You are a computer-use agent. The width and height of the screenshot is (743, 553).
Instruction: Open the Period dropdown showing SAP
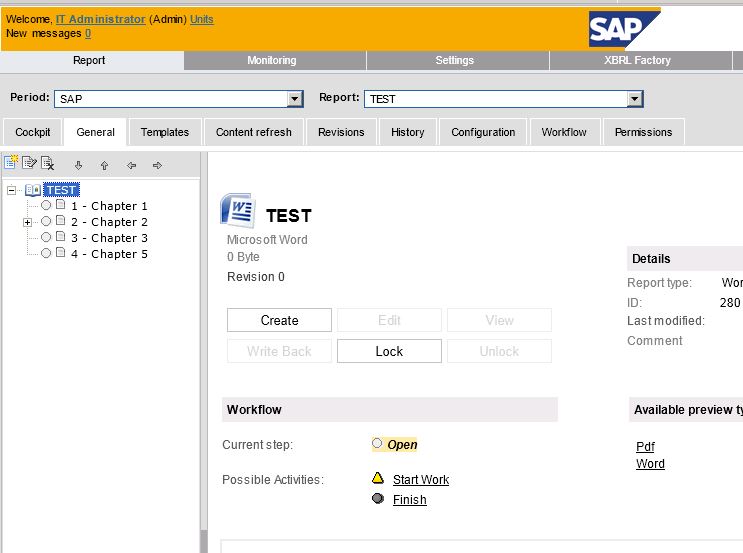tap(179, 99)
